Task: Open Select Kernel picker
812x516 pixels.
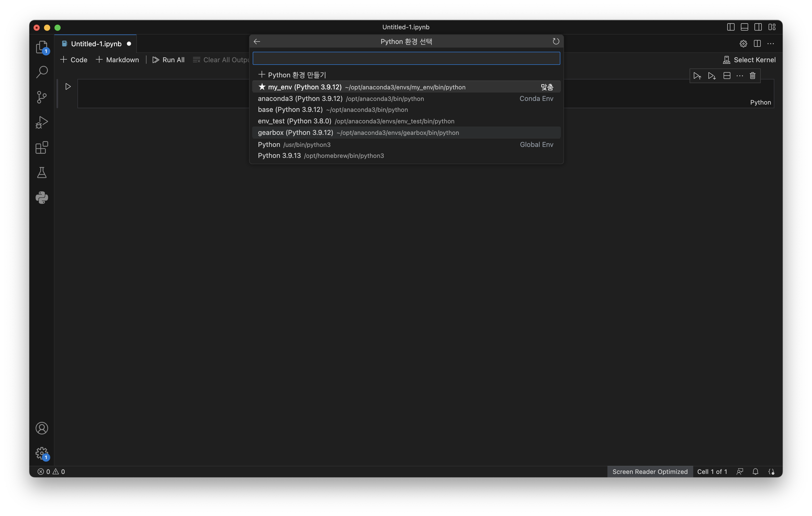Action: [x=749, y=60]
